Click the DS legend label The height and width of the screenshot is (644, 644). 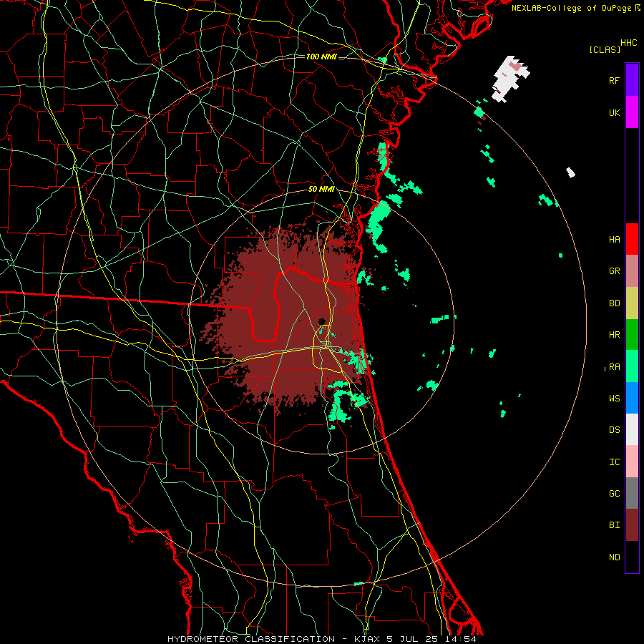pos(614,430)
